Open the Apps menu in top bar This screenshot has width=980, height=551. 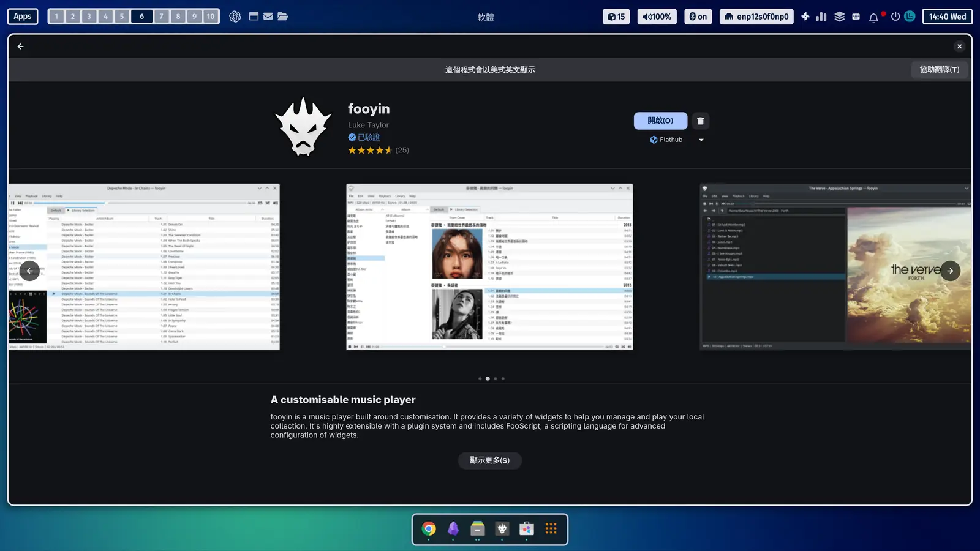click(23, 17)
